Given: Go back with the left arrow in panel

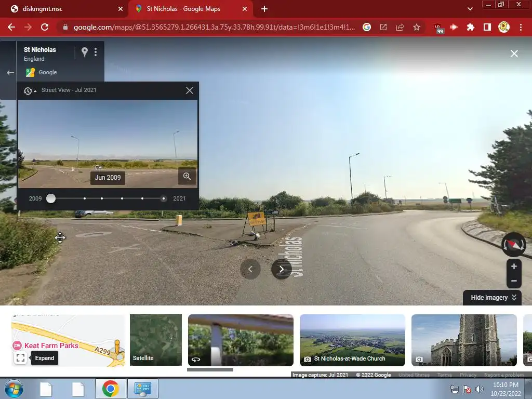Looking at the screenshot, I should [x=10, y=73].
